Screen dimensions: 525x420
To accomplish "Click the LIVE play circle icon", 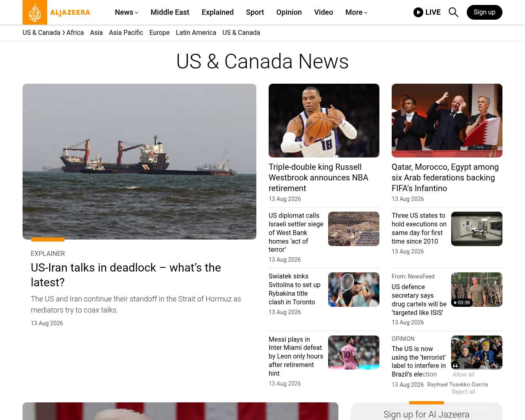I will coord(418,12).
